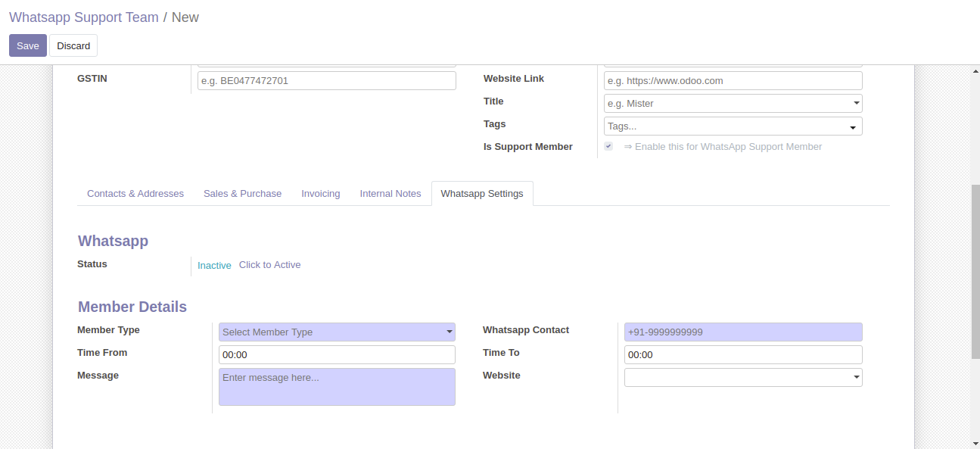Open the Whatsapp Settings tab
The image size is (980, 449).
(x=482, y=194)
